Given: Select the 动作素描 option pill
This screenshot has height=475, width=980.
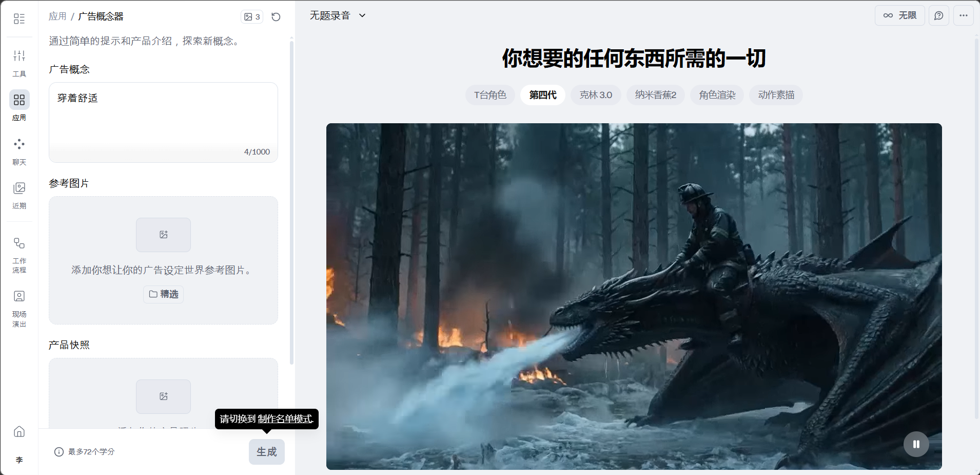Looking at the screenshot, I should click(x=776, y=95).
